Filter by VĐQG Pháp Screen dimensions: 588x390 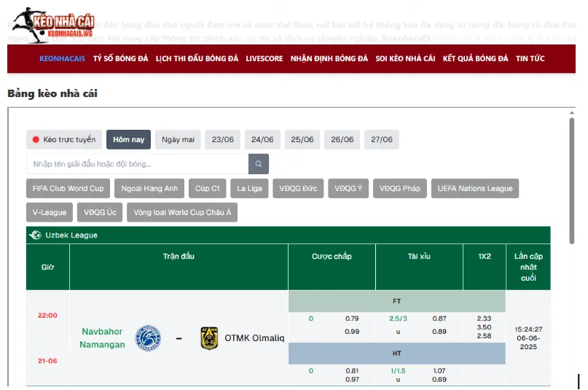(x=400, y=188)
